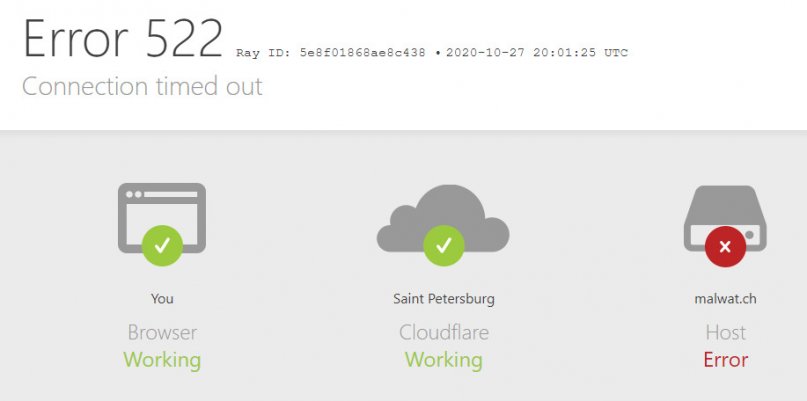This screenshot has width=807, height=401.
Task: Click the green checkmark on the cloud icon
Action: click(x=444, y=246)
